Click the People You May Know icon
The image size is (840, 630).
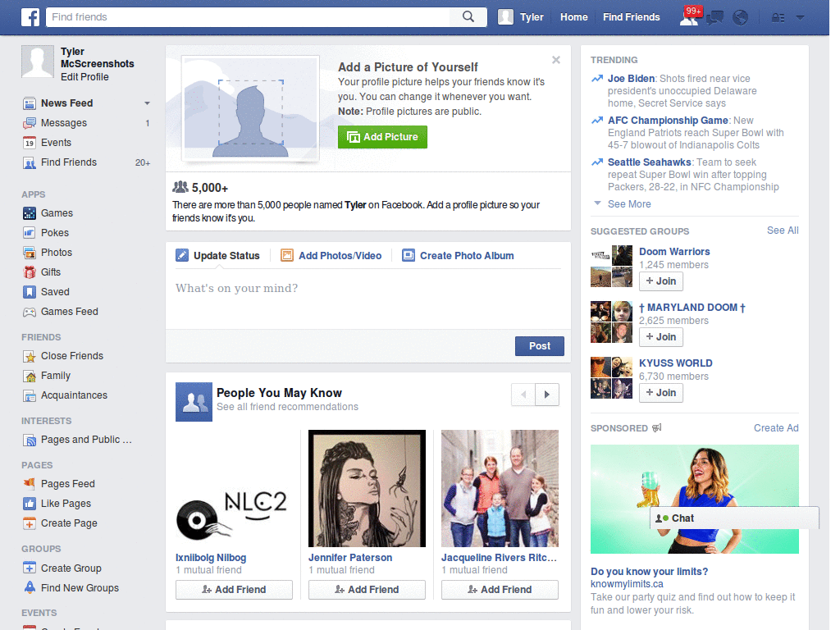[x=194, y=402]
